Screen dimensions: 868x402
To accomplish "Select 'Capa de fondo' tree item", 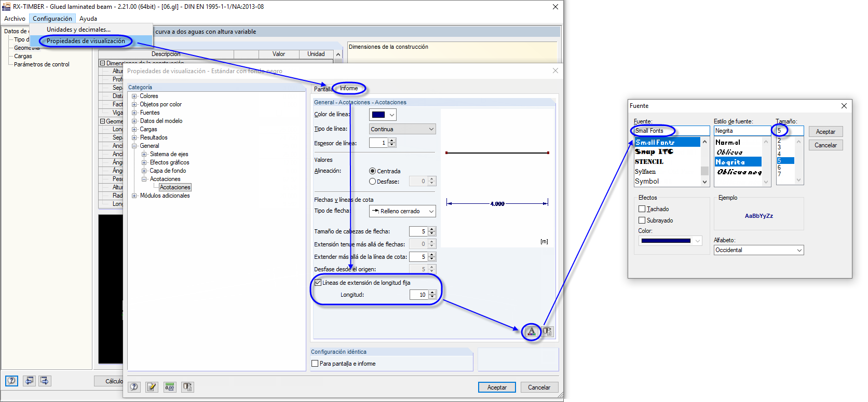I will tap(168, 171).
